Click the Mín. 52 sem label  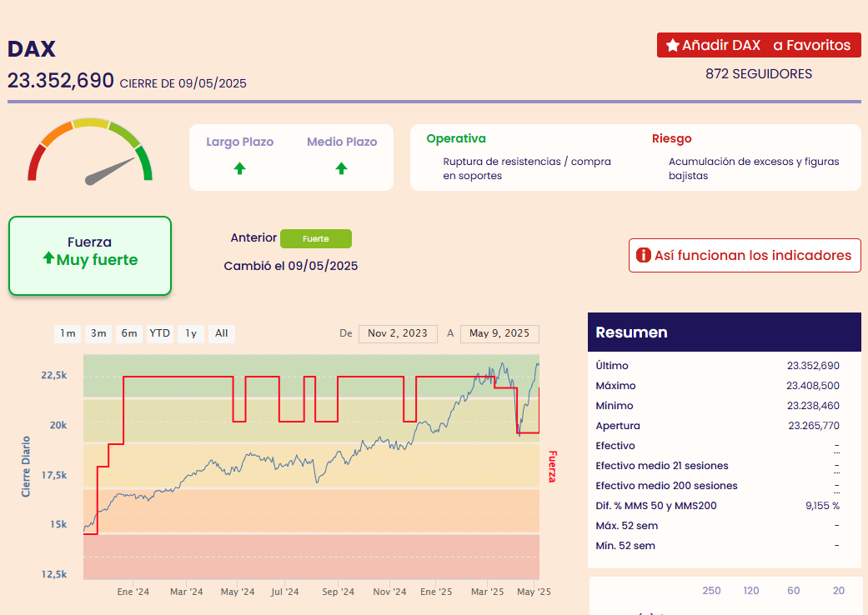625,545
